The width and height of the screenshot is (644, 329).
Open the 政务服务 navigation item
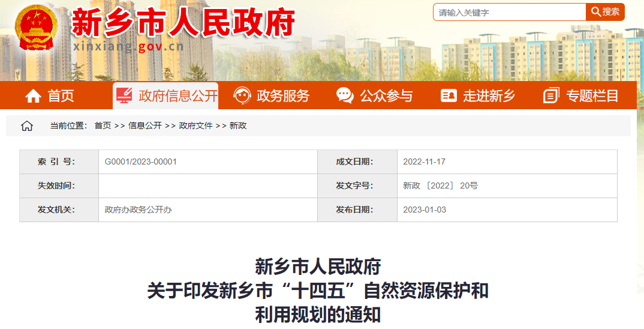point(283,95)
